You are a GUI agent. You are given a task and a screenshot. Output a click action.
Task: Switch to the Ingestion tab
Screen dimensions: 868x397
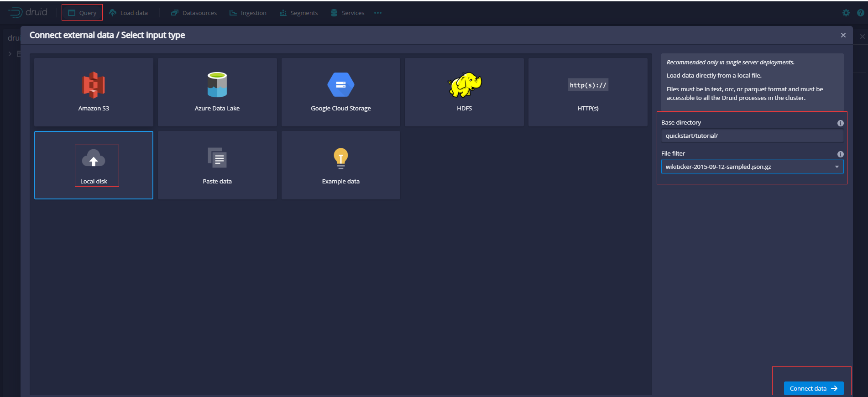click(x=248, y=13)
